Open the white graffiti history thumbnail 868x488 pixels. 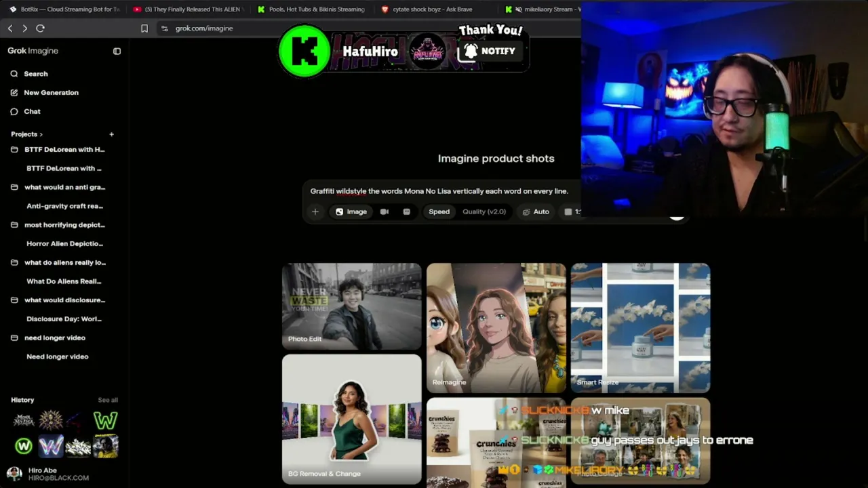click(78, 446)
